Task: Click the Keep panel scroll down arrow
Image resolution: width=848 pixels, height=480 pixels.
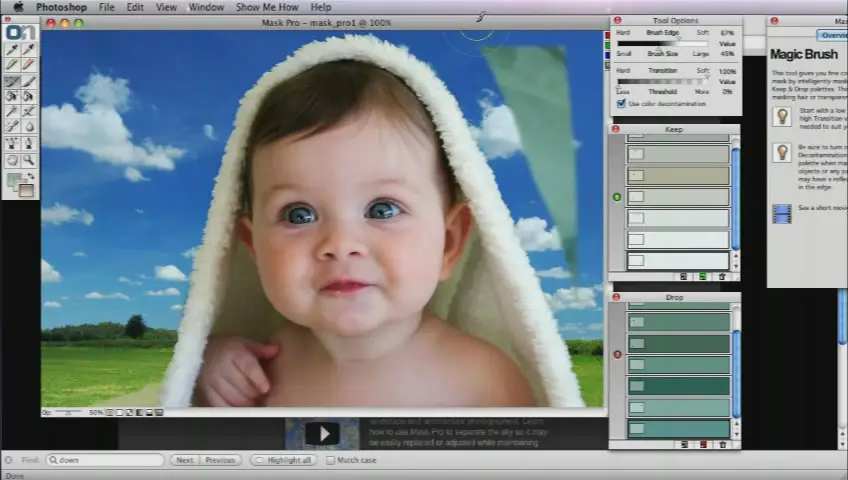Action: (x=736, y=266)
